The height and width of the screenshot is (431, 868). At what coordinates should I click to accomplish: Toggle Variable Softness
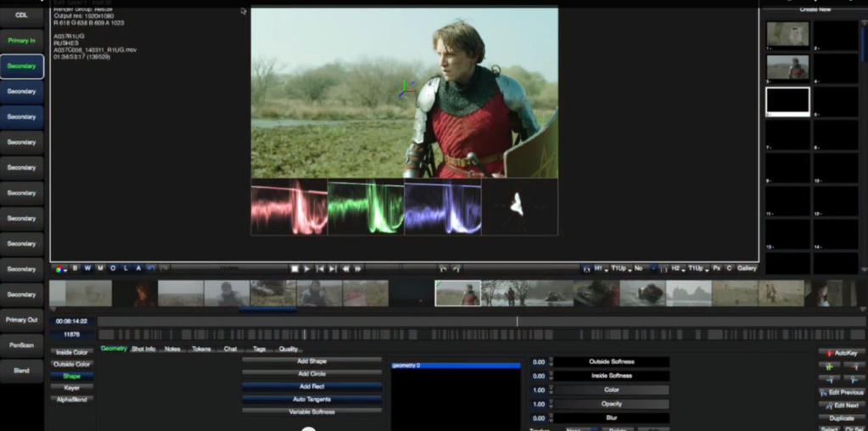pos(311,412)
